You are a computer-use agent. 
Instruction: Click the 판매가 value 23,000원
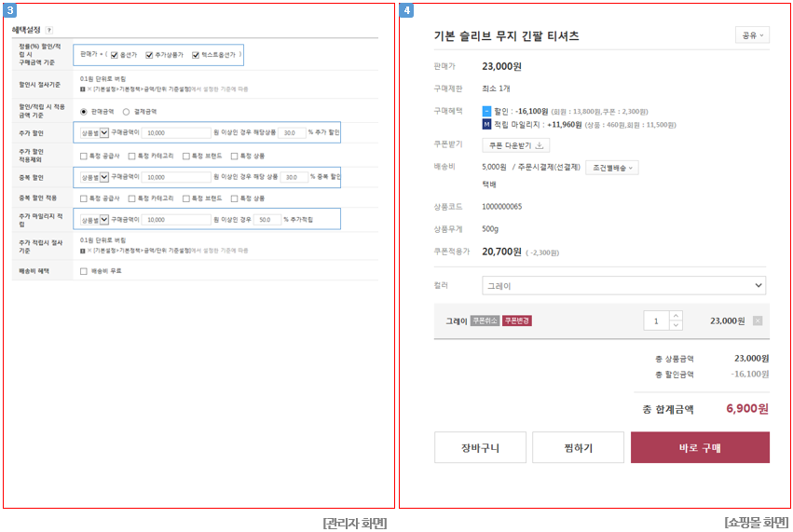click(x=501, y=66)
